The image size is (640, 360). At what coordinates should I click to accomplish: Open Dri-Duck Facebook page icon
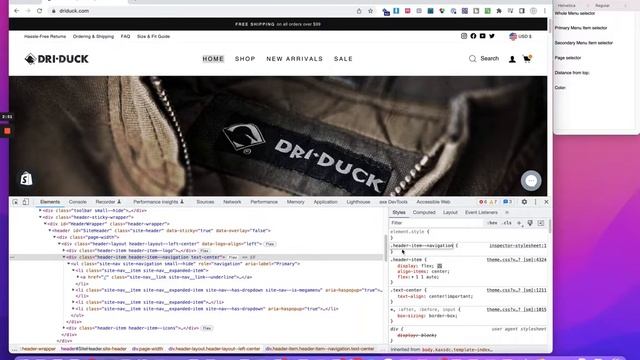(473, 36)
